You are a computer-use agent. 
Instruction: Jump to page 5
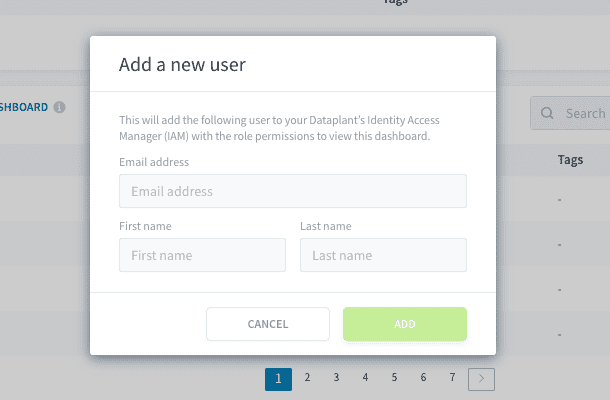[394, 377]
